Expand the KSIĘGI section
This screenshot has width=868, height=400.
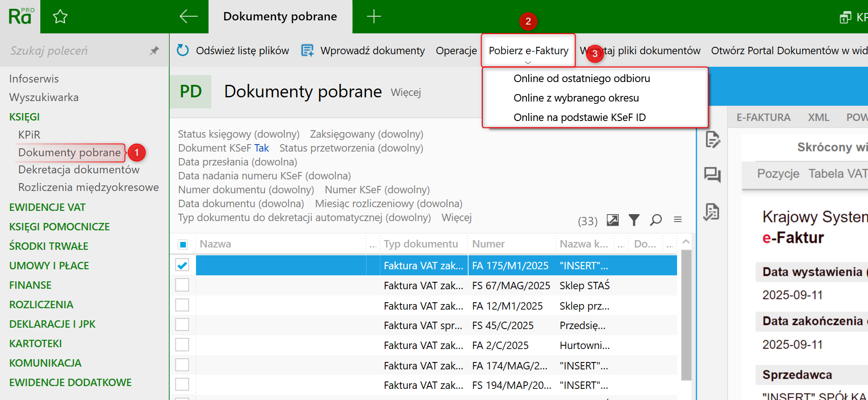click(25, 117)
